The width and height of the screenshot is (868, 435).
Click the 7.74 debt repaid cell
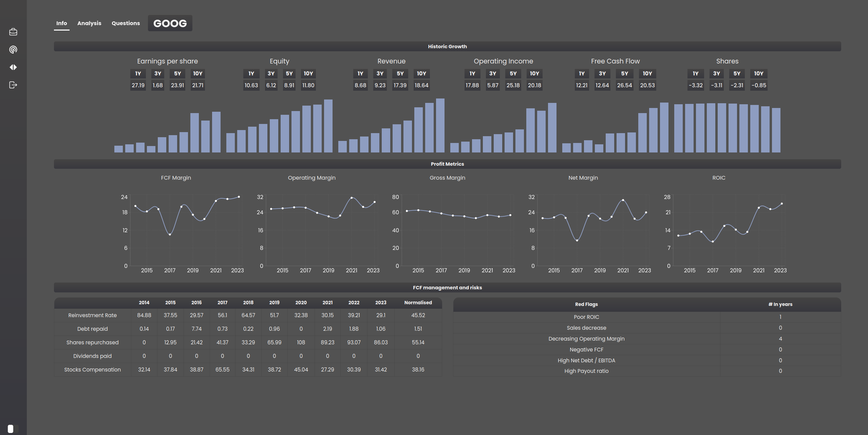(x=196, y=329)
